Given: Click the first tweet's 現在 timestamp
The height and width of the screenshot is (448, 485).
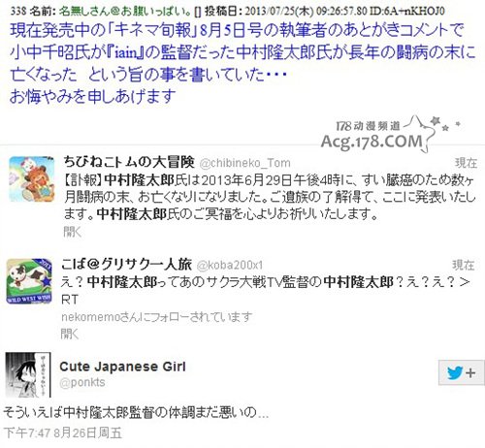Looking at the screenshot, I should (466, 163).
